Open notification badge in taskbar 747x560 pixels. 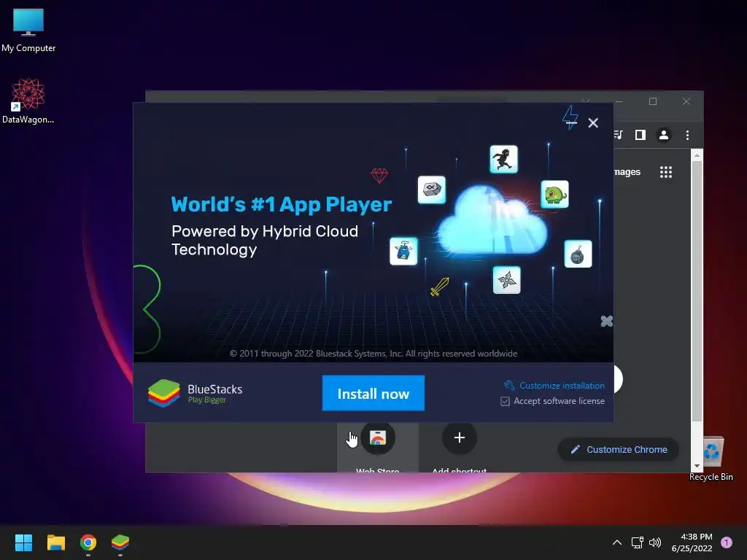pyautogui.click(x=727, y=542)
